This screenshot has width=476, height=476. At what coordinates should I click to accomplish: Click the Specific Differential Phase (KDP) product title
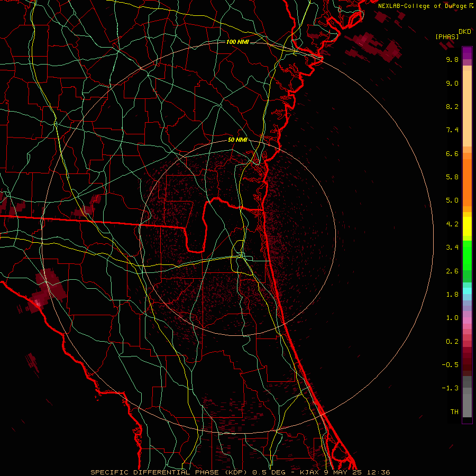[x=169, y=472]
